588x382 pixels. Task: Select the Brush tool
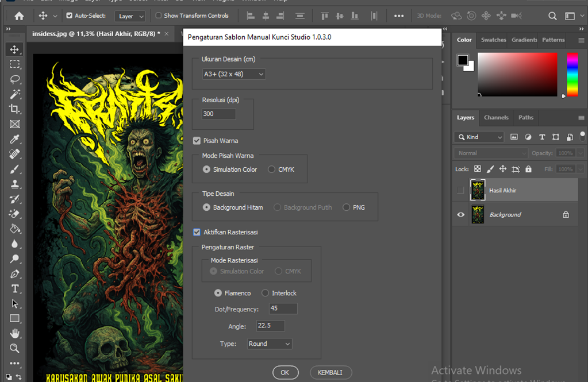click(15, 169)
